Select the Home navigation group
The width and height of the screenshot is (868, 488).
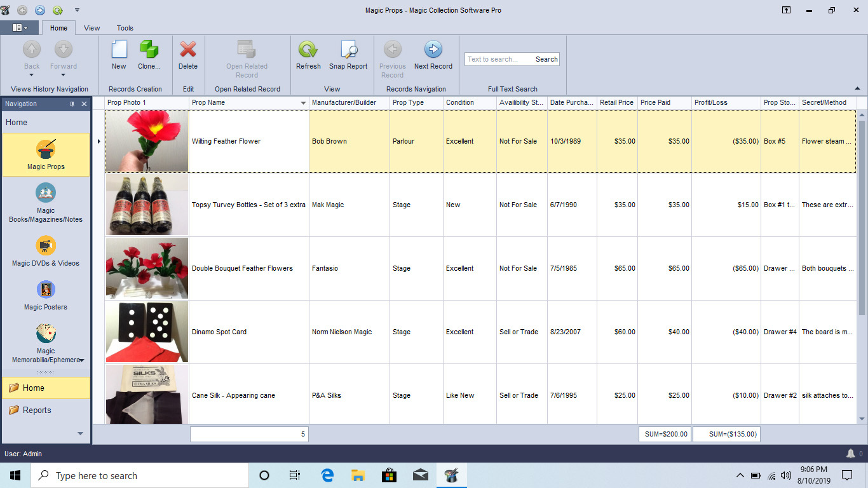[46, 388]
